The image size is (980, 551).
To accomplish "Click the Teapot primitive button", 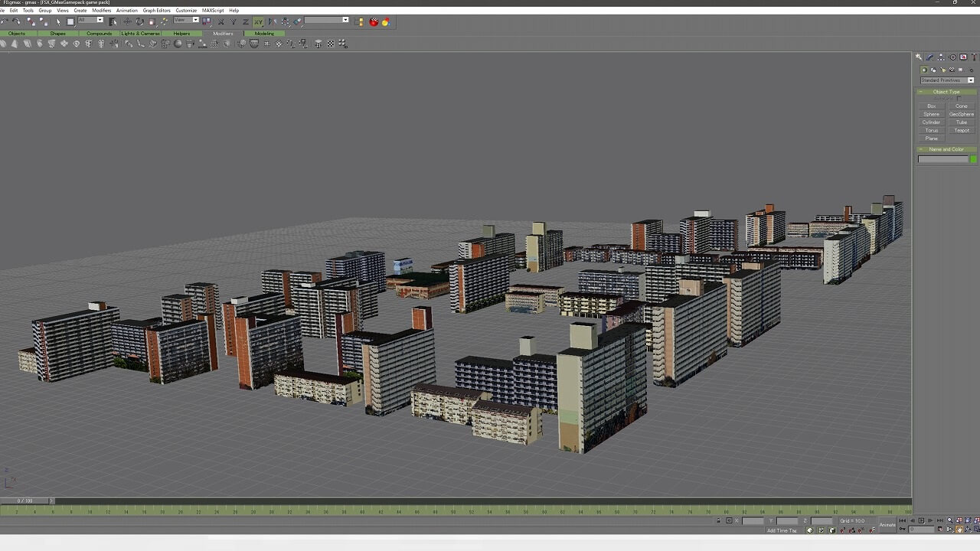I will pyautogui.click(x=962, y=130).
